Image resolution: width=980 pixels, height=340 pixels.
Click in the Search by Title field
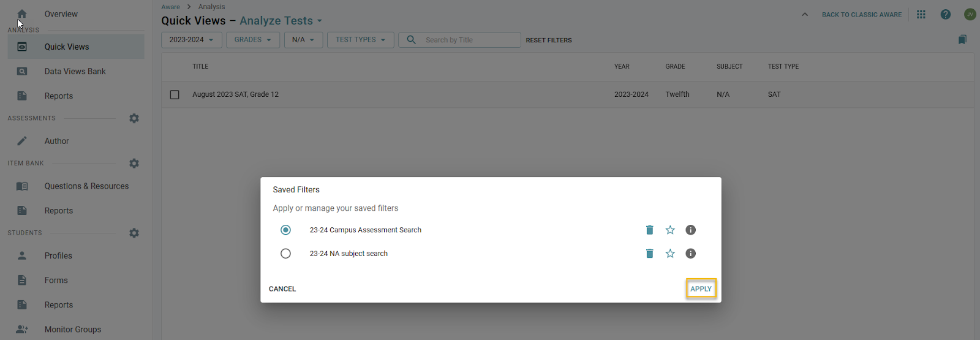pyautogui.click(x=469, y=40)
